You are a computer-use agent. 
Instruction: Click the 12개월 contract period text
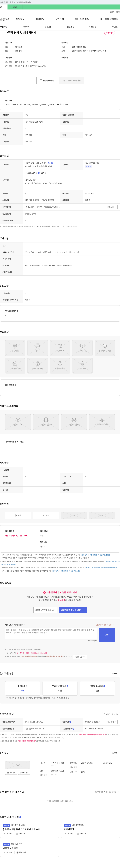pos(50,163)
